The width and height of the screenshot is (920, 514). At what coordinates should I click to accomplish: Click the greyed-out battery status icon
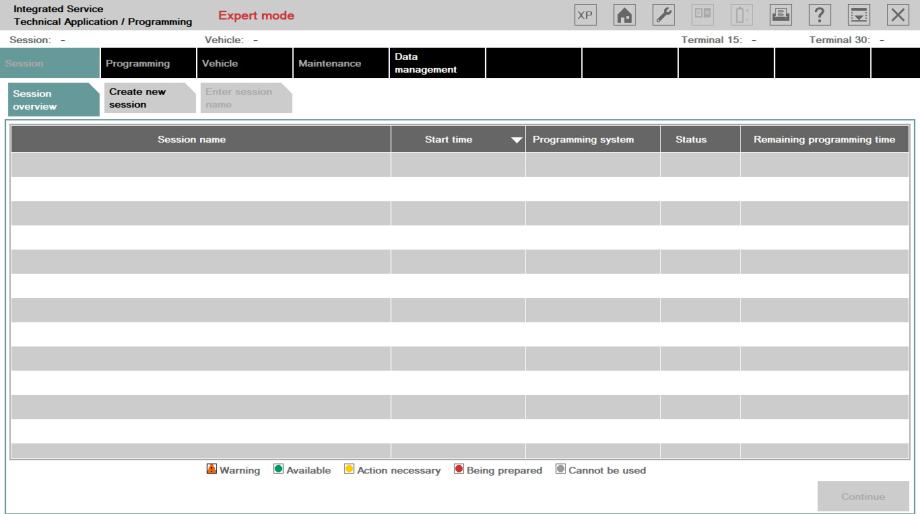tap(742, 15)
